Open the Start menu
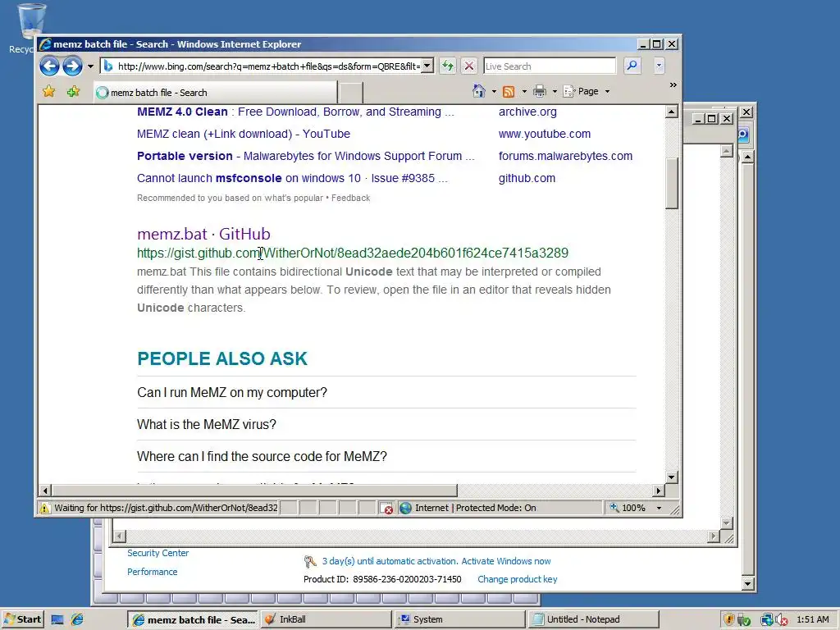Viewport: 840px width, 630px height. pyautogui.click(x=22, y=619)
